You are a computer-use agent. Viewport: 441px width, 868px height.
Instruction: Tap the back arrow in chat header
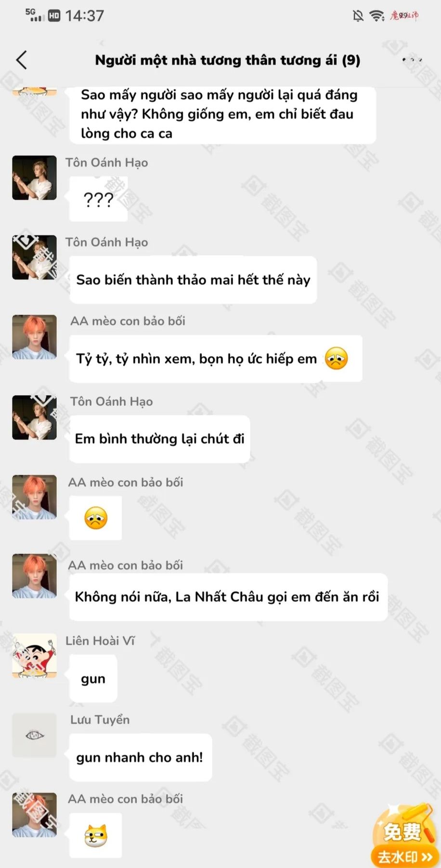click(22, 60)
